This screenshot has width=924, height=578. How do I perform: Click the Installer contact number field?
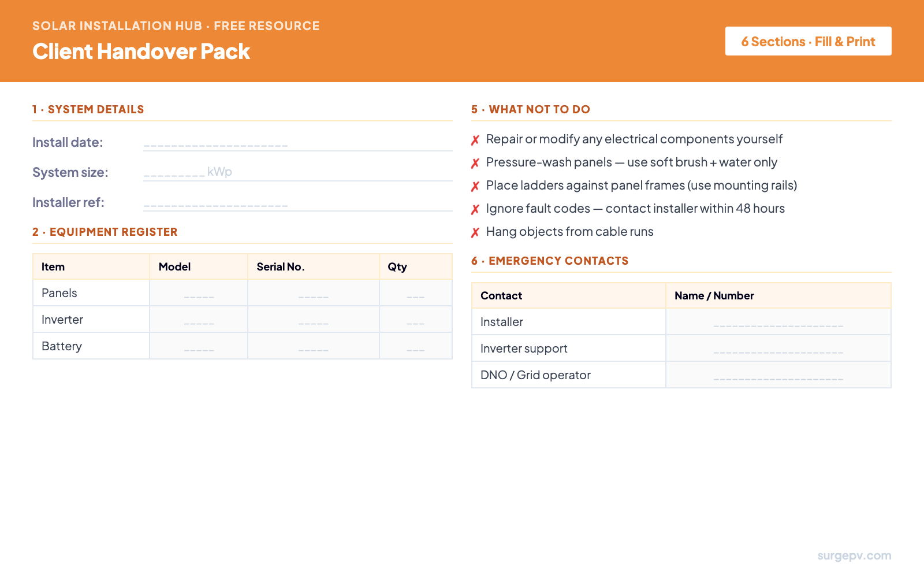pyautogui.click(x=778, y=321)
